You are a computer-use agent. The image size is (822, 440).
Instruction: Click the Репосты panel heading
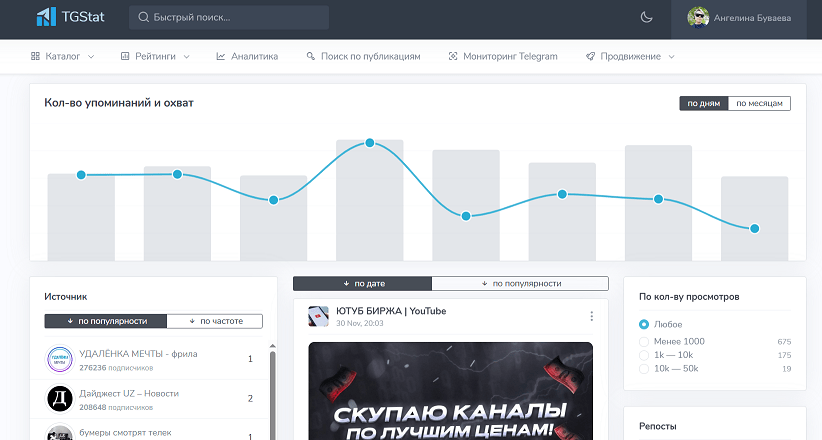point(658,426)
